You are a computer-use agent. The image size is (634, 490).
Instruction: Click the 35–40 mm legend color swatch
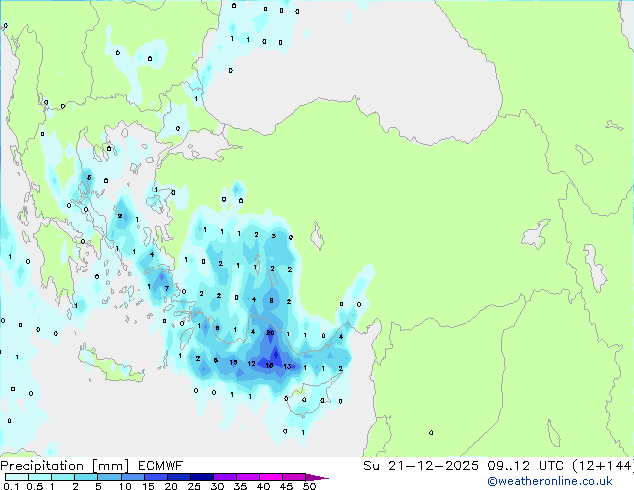[x=248, y=477]
